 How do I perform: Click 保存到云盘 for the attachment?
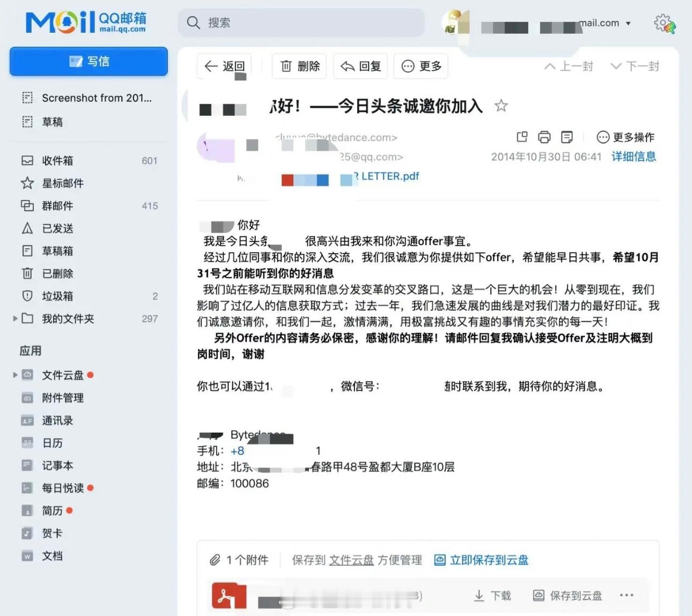pyautogui.click(x=568, y=596)
